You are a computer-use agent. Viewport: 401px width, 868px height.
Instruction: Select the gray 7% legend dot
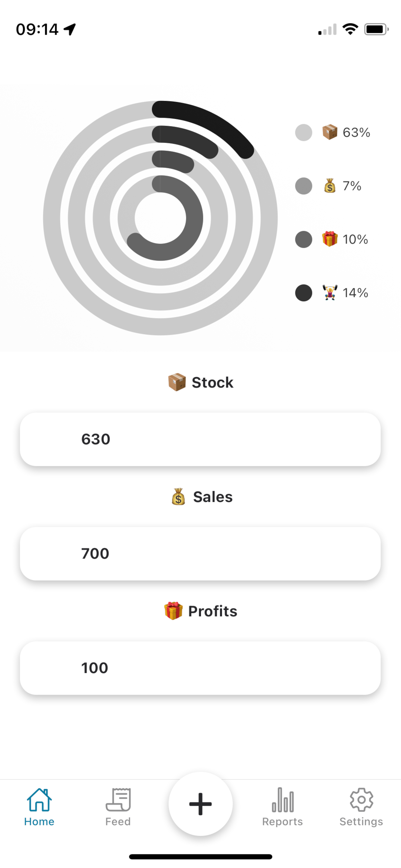303,186
